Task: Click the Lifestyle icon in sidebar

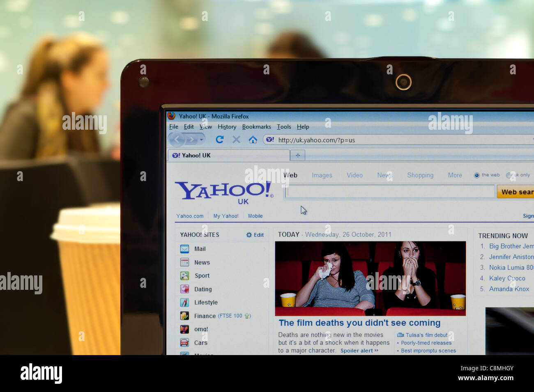Action: 184,303
